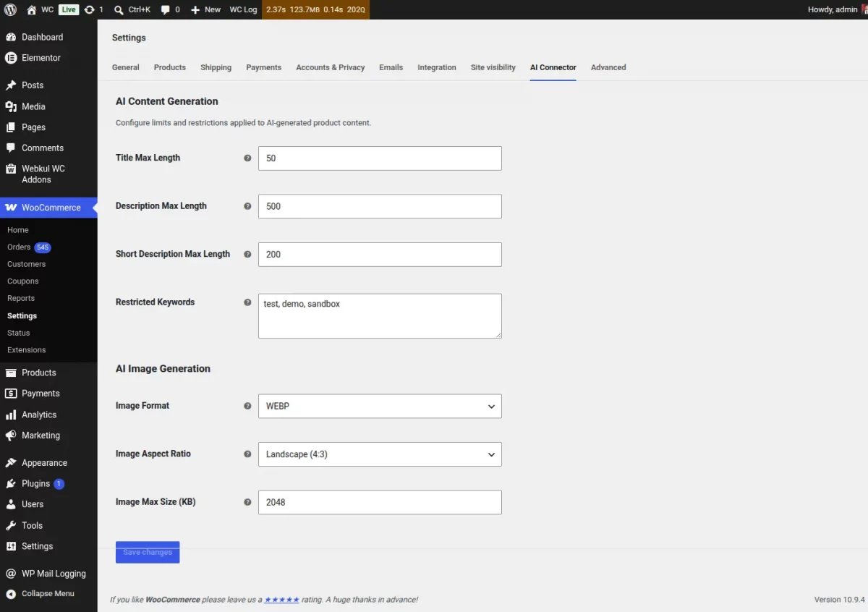
Task: Click the updates refresh icon
Action: [89, 9]
